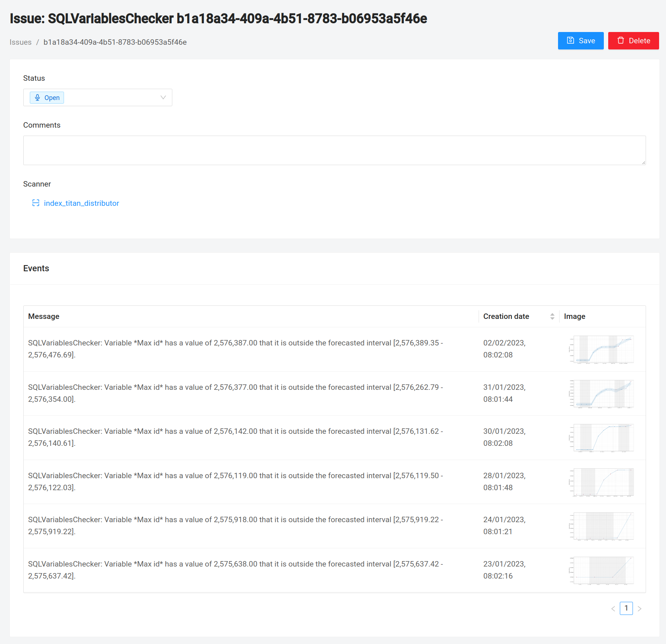Image resolution: width=666 pixels, height=644 pixels.
Task: Click the microphone icon in Open tag
Action: pyautogui.click(x=37, y=97)
